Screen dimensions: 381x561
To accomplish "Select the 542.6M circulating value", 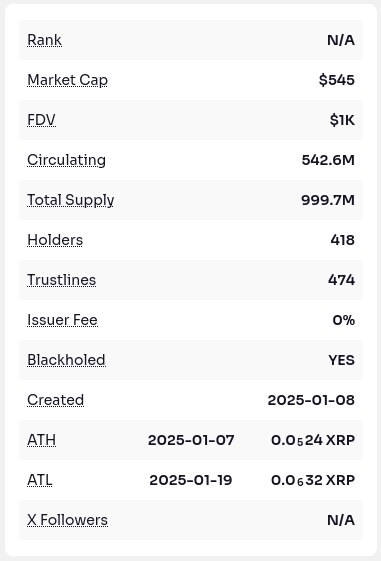I will pyautogui.click(x=328, y=160).
